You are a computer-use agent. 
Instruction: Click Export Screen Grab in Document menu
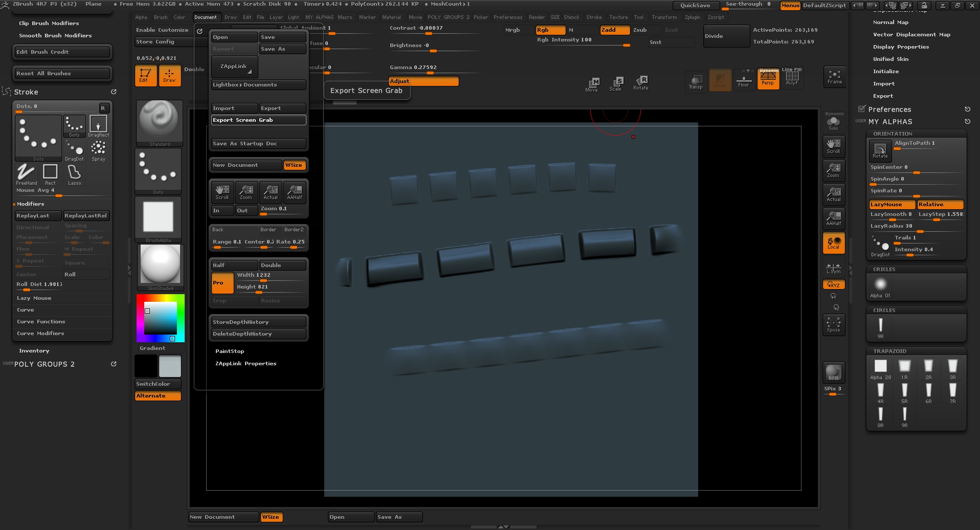[x=258, y=120]
